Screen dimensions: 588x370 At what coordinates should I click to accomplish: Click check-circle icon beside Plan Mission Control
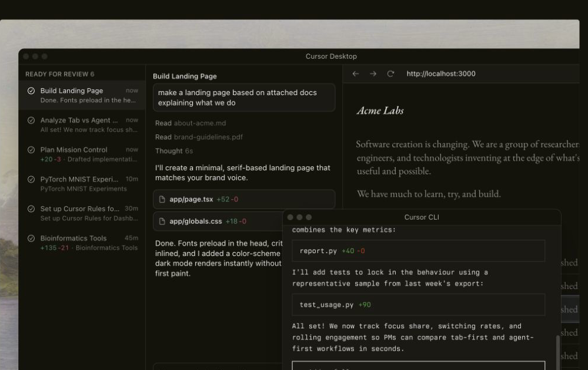[31, 150]
